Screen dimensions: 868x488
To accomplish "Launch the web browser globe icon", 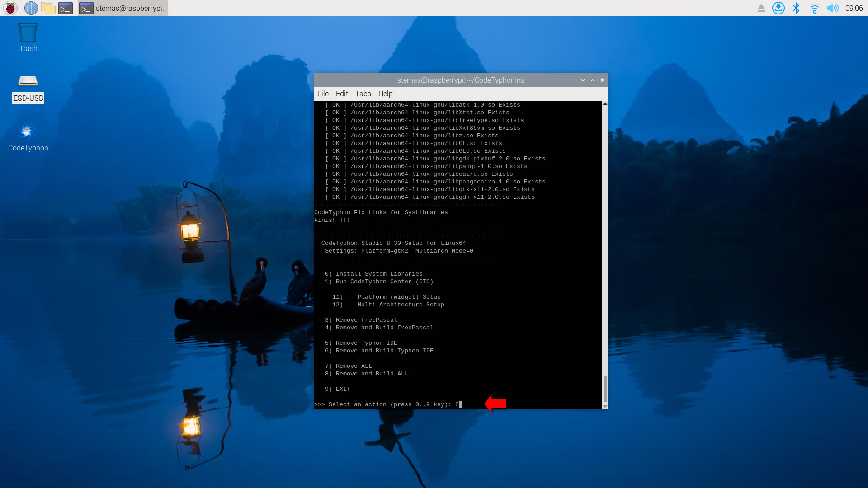I will click(31, 8).
